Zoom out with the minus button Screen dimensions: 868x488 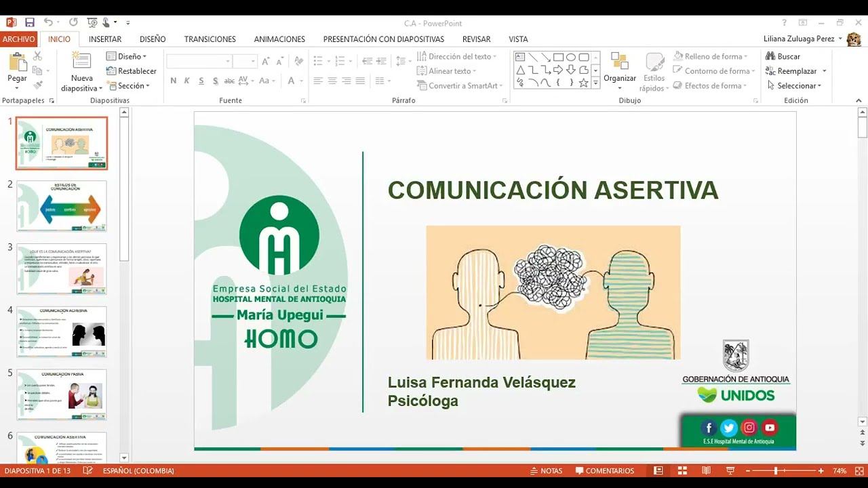pos(748,470)
